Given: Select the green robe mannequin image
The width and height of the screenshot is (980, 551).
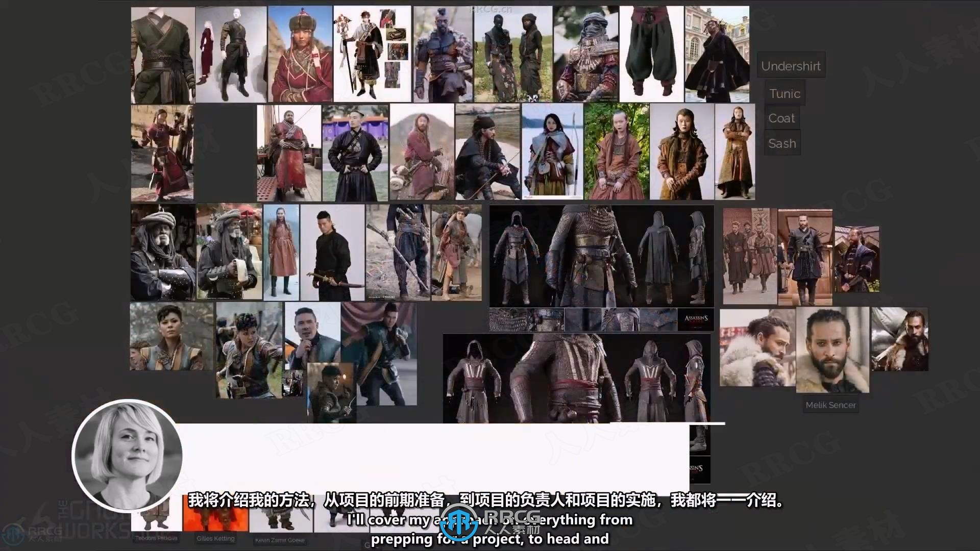Looking at the screenshot, I should pyautogui.click(x=163, y=55).
